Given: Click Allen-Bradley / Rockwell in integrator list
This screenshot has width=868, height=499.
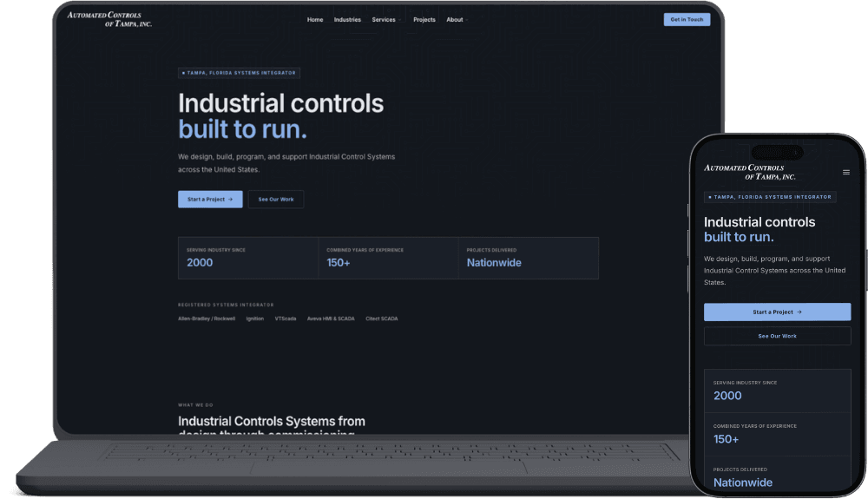Looking at the screenshot, I should point(207,318).
